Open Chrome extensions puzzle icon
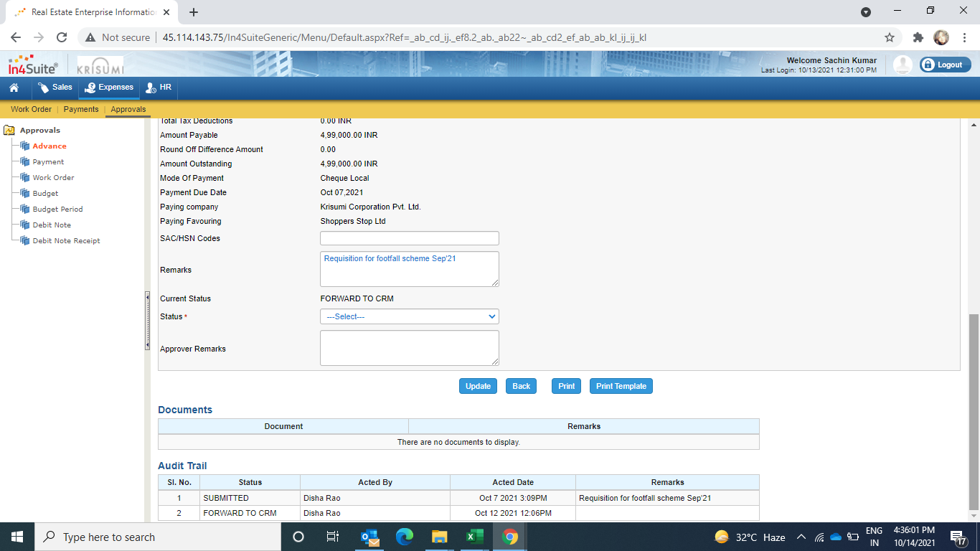 coord(918,37)
